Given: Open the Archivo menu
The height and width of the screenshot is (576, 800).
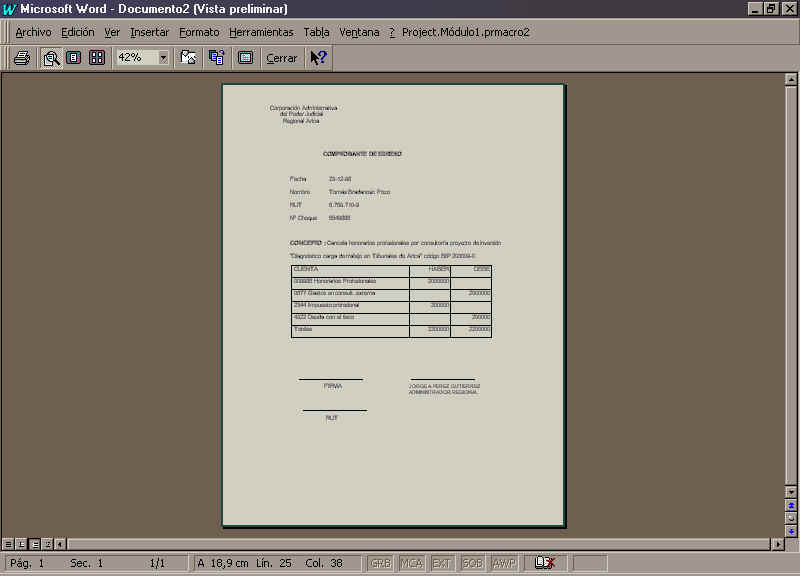Looking at the screenshot, I should 33,32.
